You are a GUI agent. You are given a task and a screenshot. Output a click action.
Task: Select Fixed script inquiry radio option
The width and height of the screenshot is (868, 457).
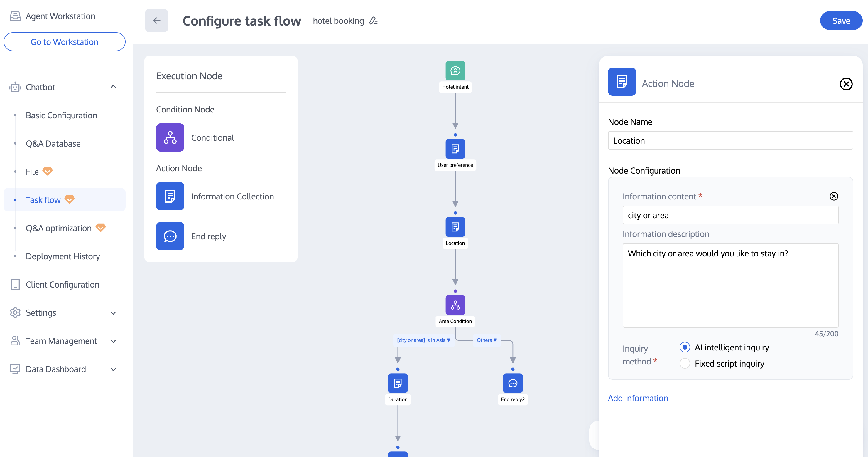pyautogui.click(x=684, y=363)
